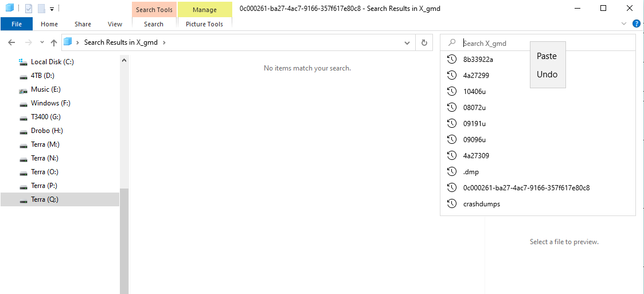Image resolution: width=644 pixels, height=294 pixels.
Task: Open the Help question mark icon
Action: [x=637, y=23]
